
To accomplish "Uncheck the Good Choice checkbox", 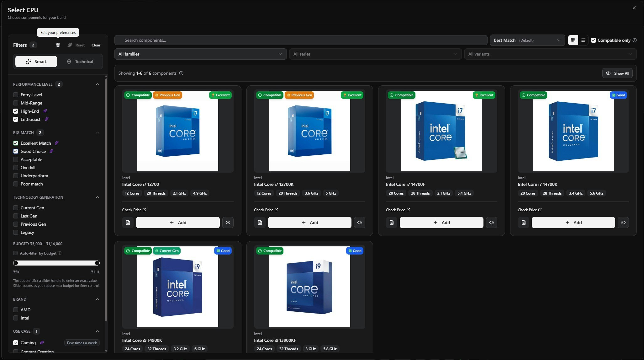I will pos(16,151).
